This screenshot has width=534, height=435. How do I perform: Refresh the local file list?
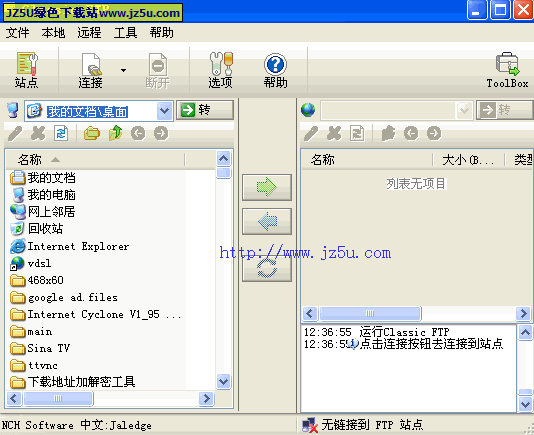click(61, 133)
